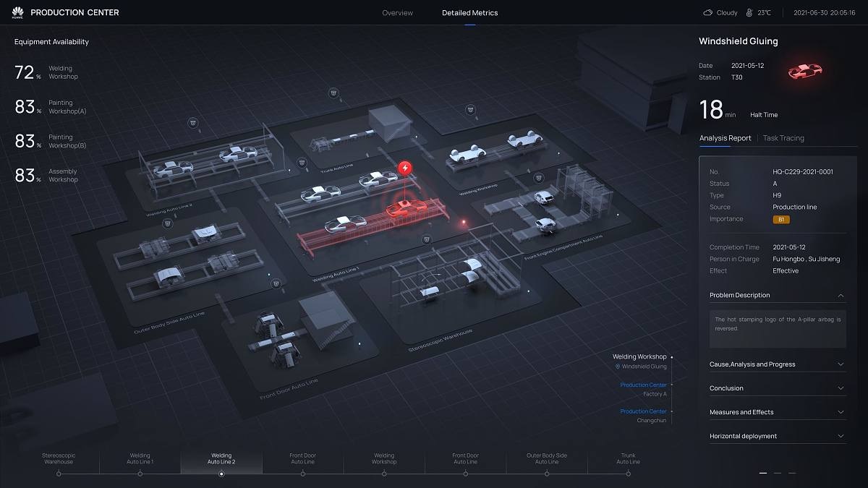The image size is (868, 488).
Task: Open the Task Tracing tab
Action: pyautogui.click(x=783, y=138)
